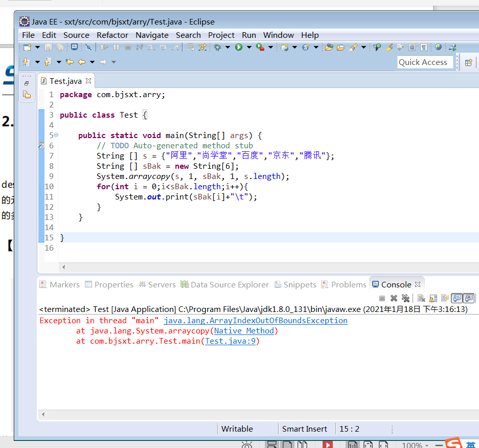The width and height of the screenshot is (479, 448).
Task: Toggle Show Console When Standard Out Changes
Action: click(x=457, y=298)
